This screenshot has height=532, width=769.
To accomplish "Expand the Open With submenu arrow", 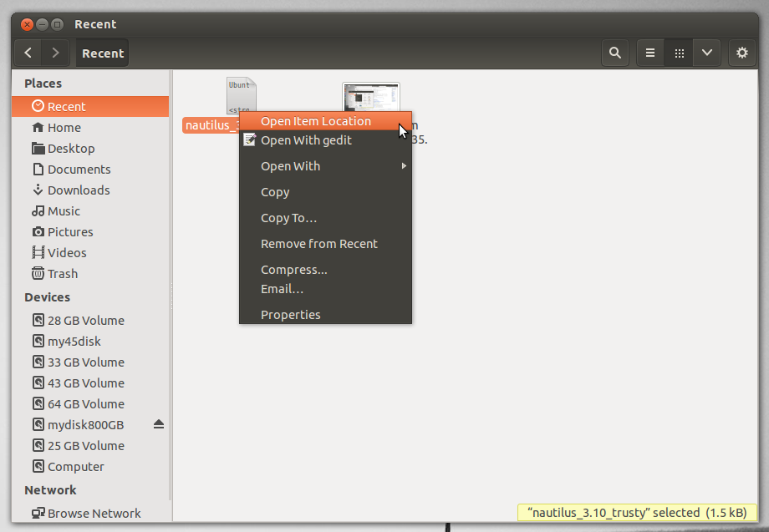I will point(404,166).
